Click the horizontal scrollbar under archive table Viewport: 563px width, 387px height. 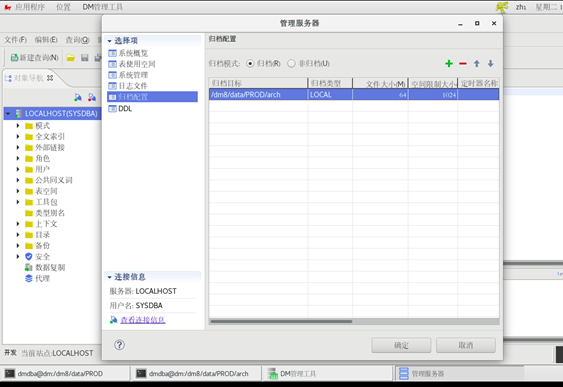tap(281, 321)
